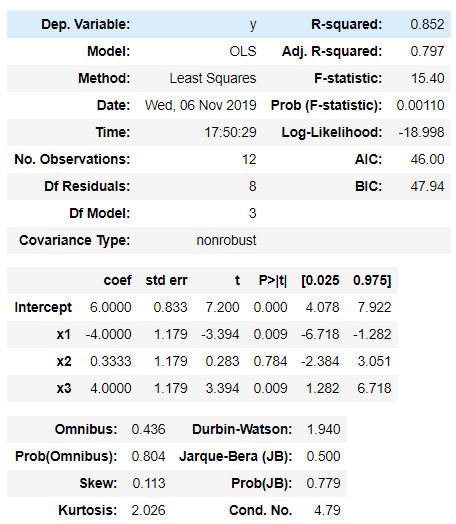Select the Omnibus value 0.436
This screenshot has width=456, height=524.
(x=148, y=429)
